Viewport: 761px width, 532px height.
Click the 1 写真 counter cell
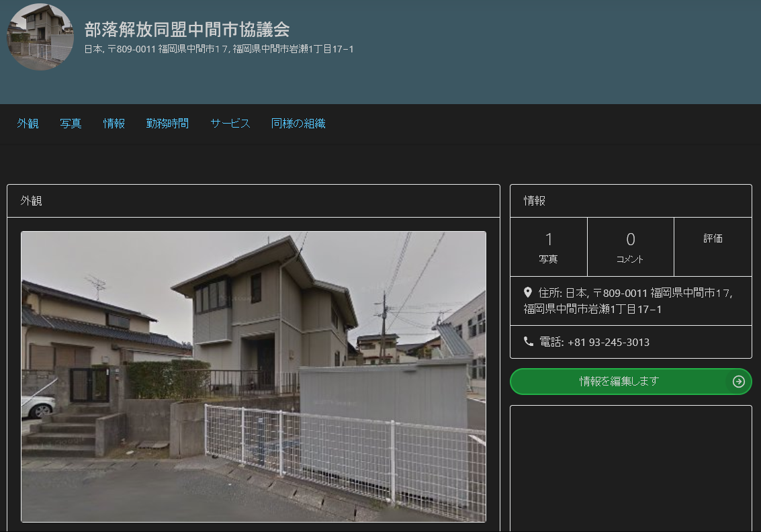pos(548,247)
